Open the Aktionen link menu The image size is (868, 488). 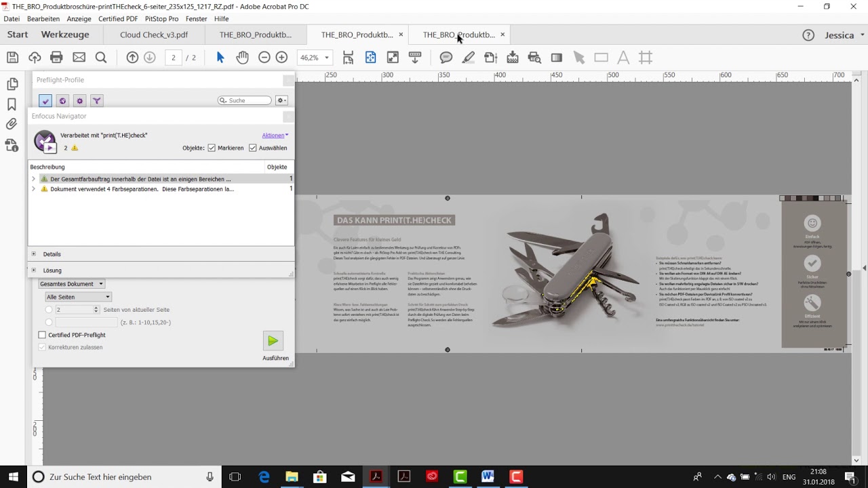tap(275, 135)
